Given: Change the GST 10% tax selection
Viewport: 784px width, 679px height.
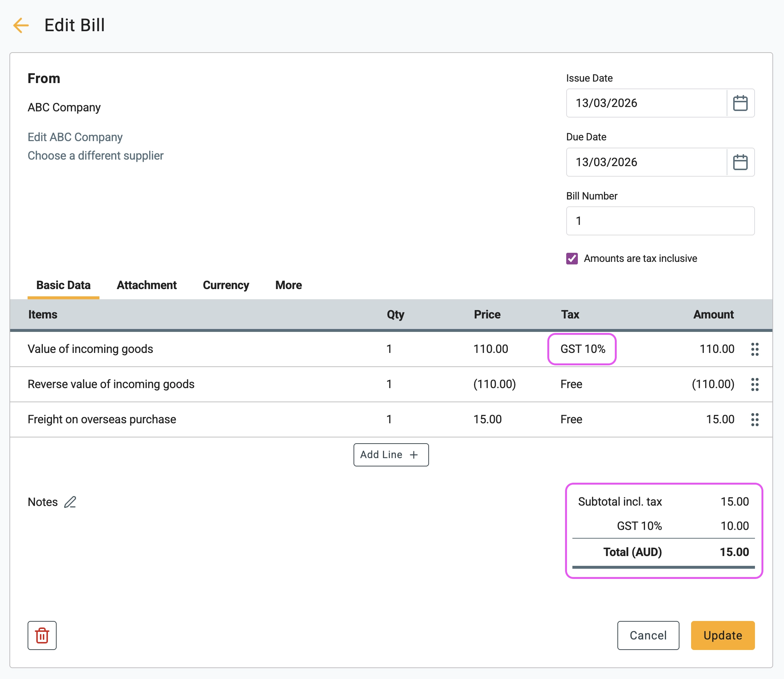Looking at the screenshot, I should 582,349.
